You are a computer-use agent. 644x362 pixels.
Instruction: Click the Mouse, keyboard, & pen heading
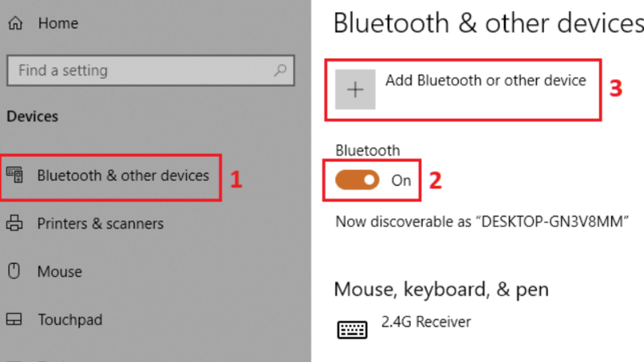point(441,289)
